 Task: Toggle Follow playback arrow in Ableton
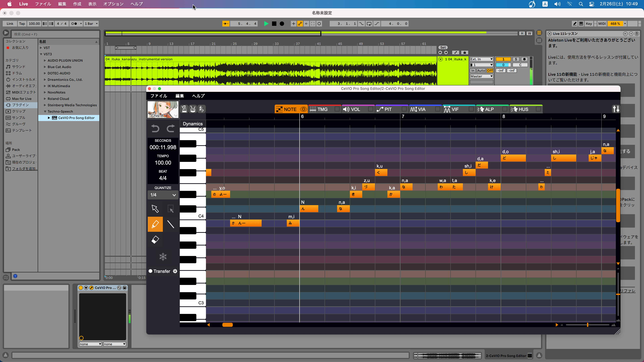click(226, 23)
